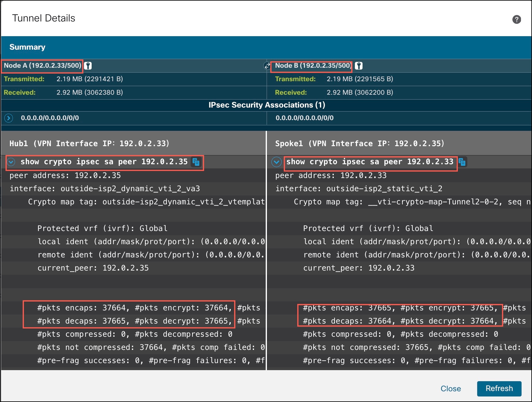Click the key icon next to Node A
Image resolution: width=532 pixels, height=402 pixels.
click(x=88, y=65)
